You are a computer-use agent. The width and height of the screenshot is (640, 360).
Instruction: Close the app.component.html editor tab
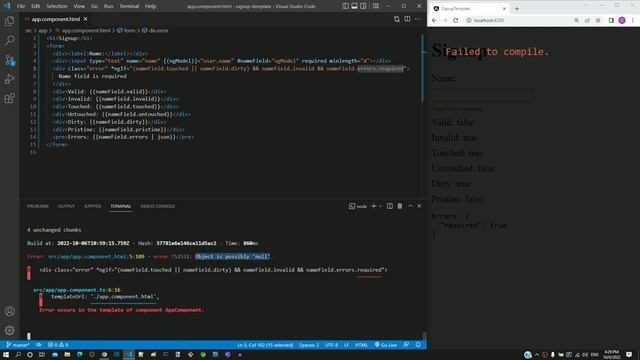(x=85, y=19)
